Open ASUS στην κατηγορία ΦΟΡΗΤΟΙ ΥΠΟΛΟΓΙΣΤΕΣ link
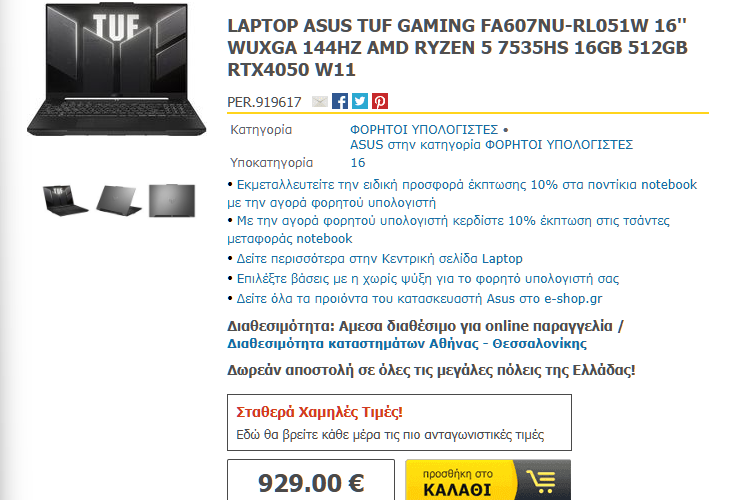The width and height of the screenshot is (750, 500). (x=491, y=144)
